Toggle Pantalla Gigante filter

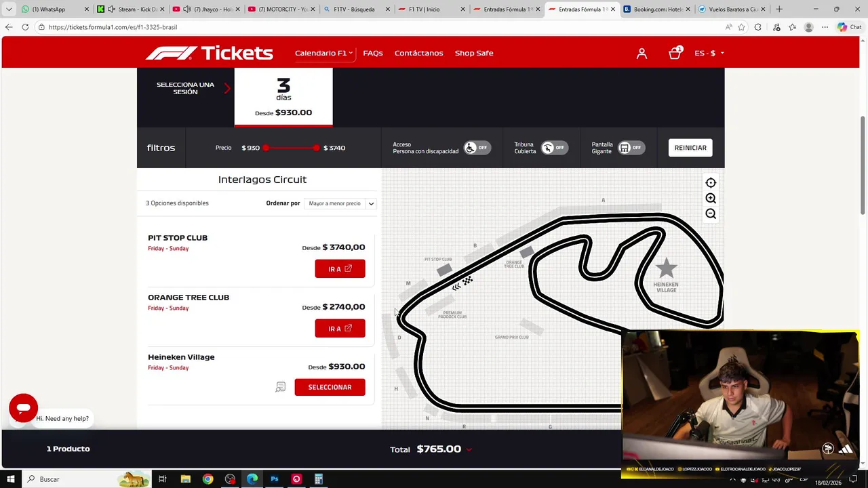coord(631,148)
